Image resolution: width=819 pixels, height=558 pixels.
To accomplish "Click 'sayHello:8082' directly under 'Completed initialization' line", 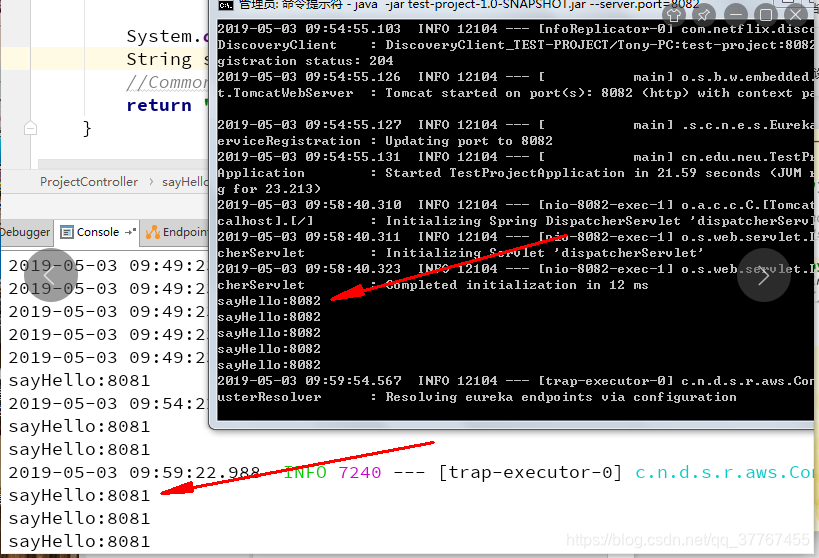I will coord(269,301).
